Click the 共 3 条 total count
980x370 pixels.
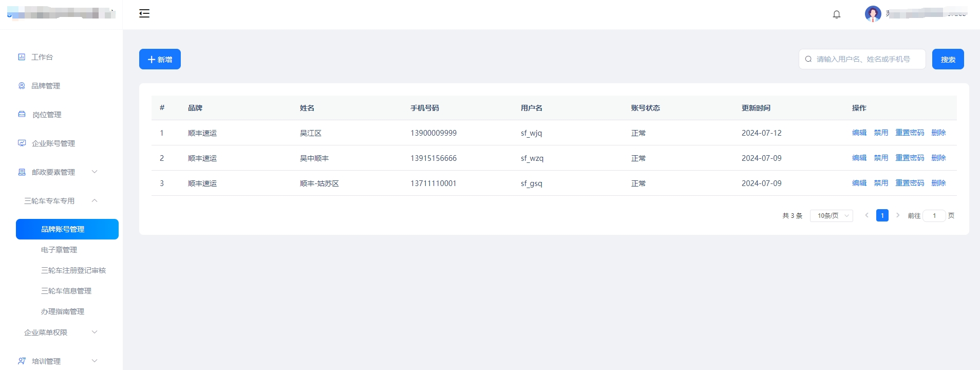click(x=793, y=216)
